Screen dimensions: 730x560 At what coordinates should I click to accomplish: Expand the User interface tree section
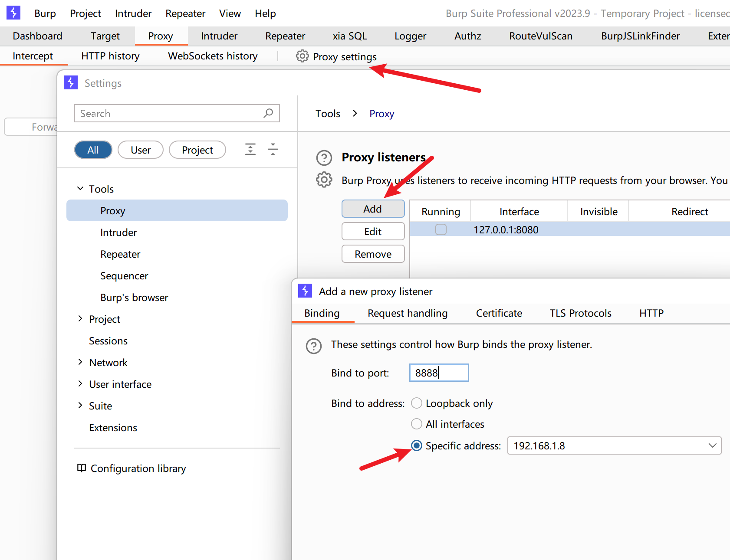coord(80,383)
